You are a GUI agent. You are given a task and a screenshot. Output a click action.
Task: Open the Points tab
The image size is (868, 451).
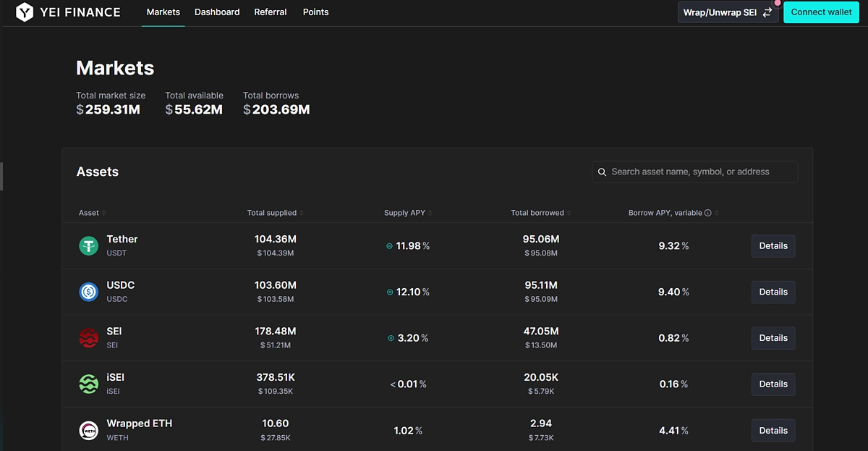[315, 12]
